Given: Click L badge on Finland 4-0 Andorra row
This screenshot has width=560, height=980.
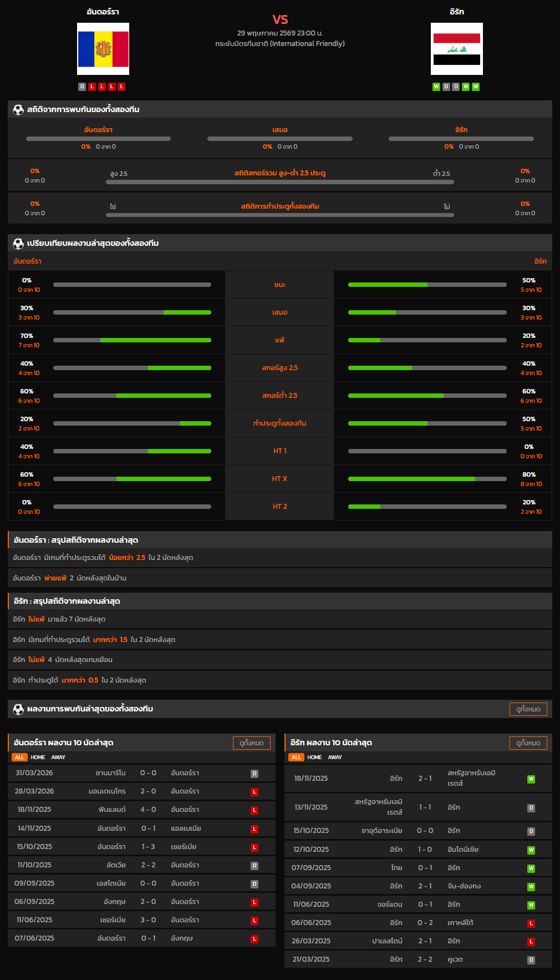Looking at the screenshot, I should 254,810.
